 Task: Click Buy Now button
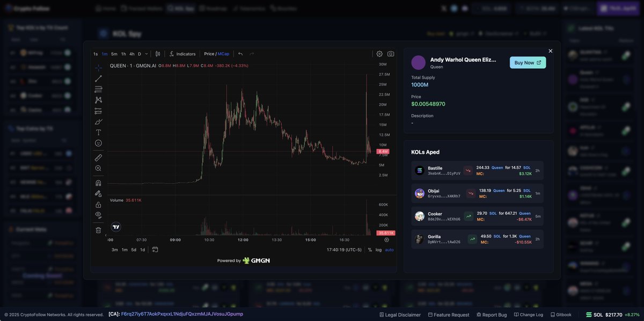528,62
